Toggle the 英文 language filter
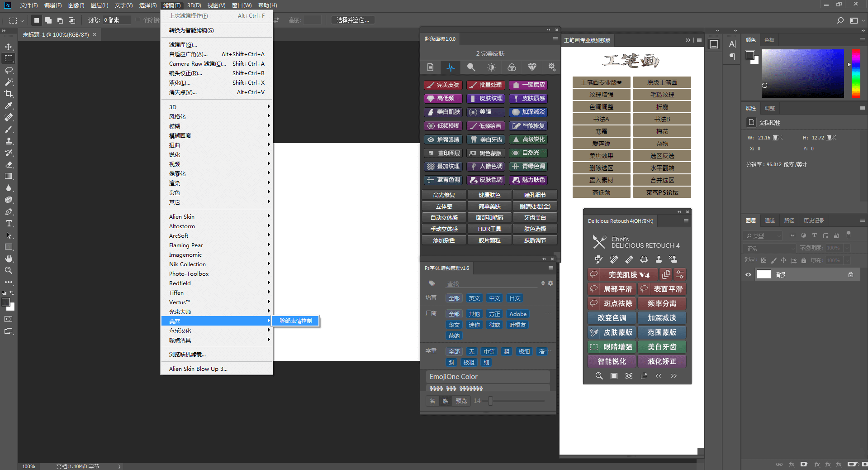Viewport: 868px width, 470px height. pyautogui.click(x=474, y=298)
